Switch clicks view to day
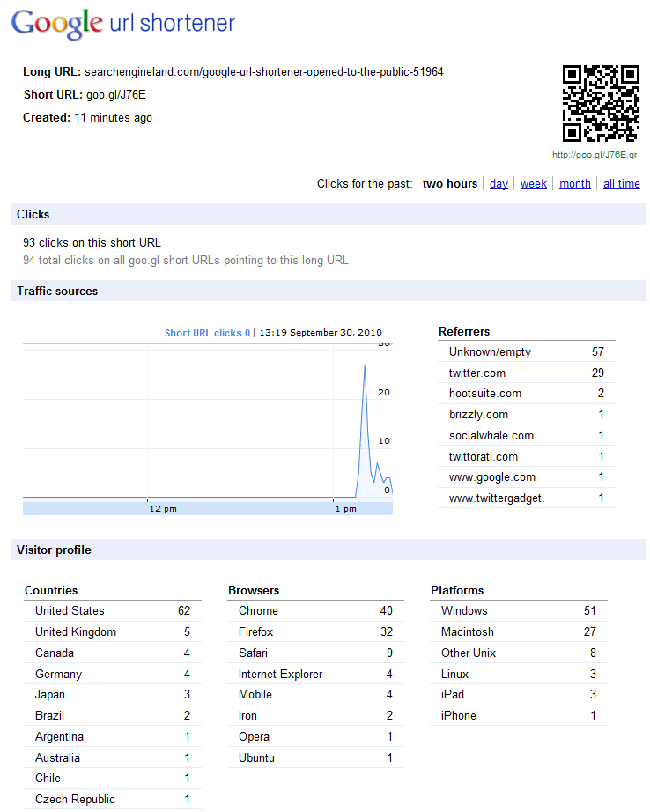This screenshot has width=650, height=812. (499, 183)
